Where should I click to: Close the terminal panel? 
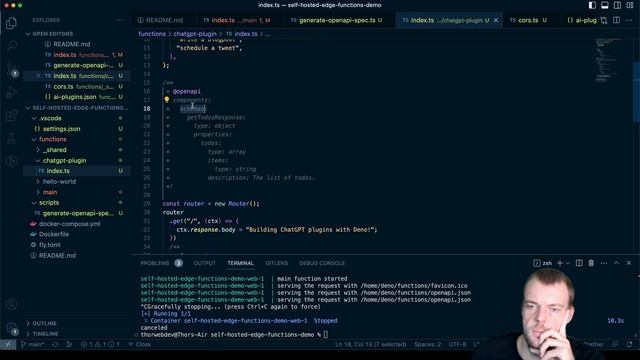tap(629, 263)
